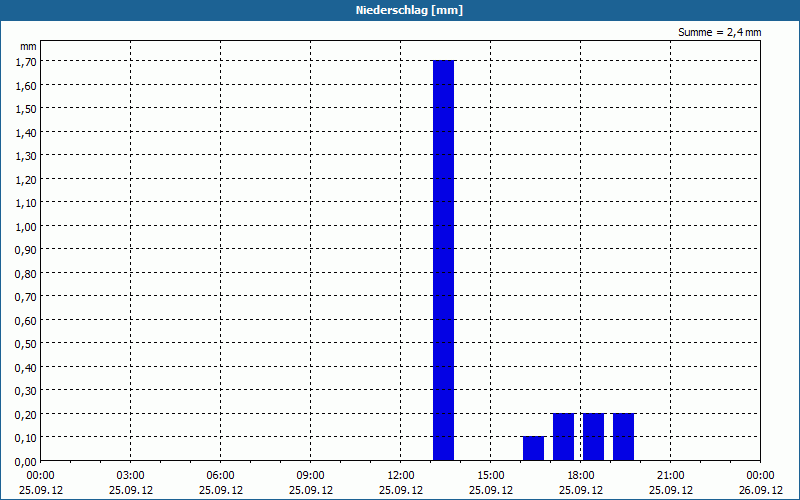Click the 09:00 time axis label
Image resolution: width=800 pixels, height=500 pixels.
click(x=311, y=476)
